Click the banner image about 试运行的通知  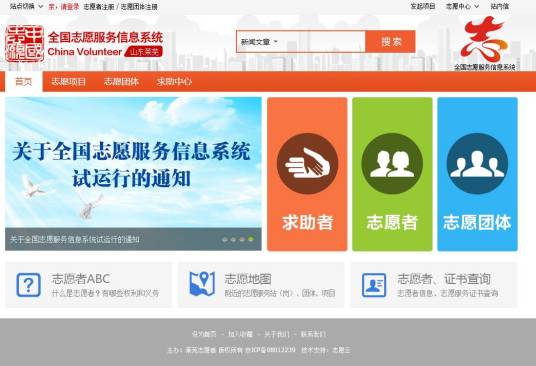click(133, 163)
